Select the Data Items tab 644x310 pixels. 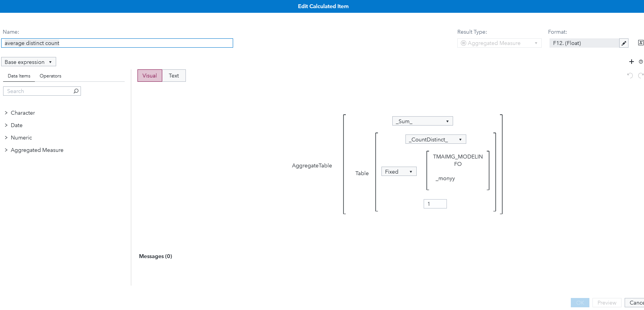[19, 76]
